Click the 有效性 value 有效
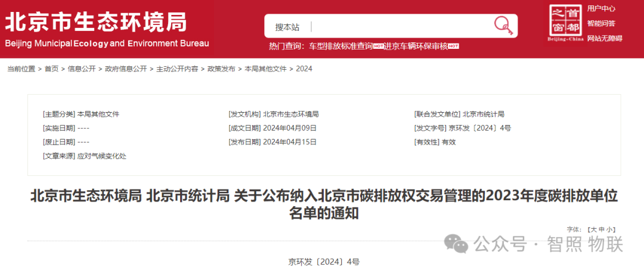 coord(448,142)
